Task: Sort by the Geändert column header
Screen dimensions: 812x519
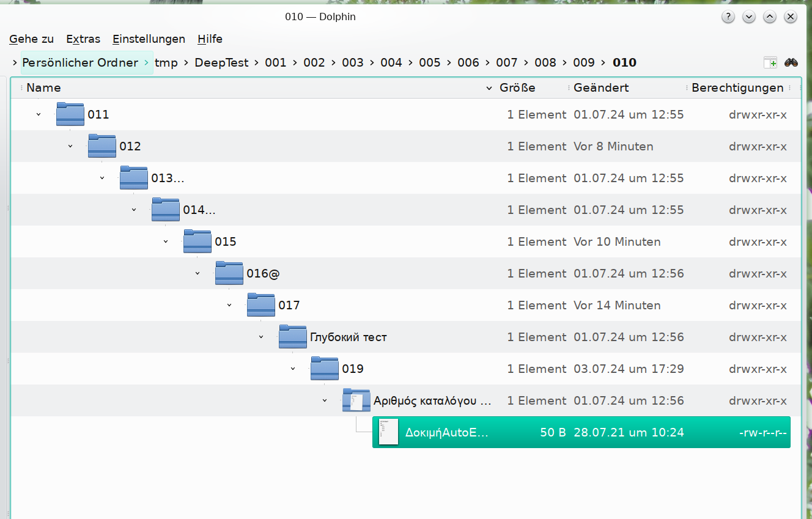Action: (x=601, y=88)
